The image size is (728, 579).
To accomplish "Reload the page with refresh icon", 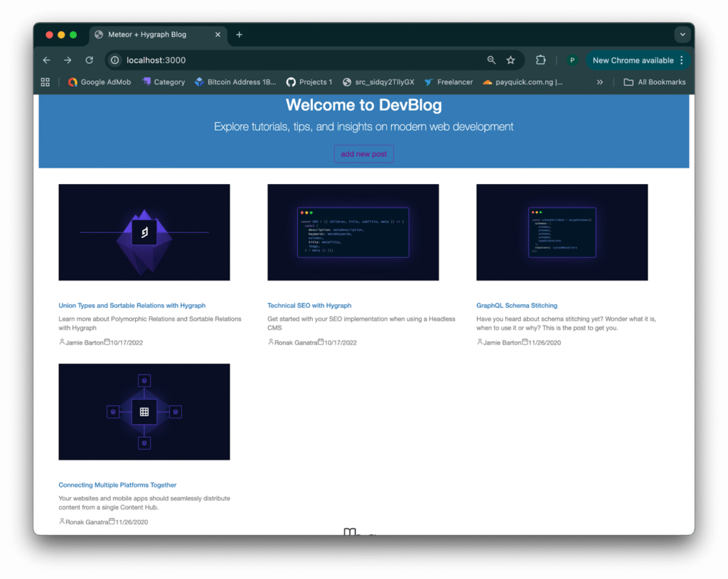I will pyautogui.click(x=90, y=60).
